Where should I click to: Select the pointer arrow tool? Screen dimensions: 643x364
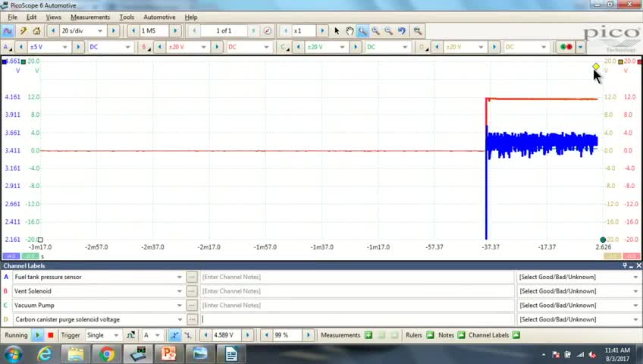[337, 31]
